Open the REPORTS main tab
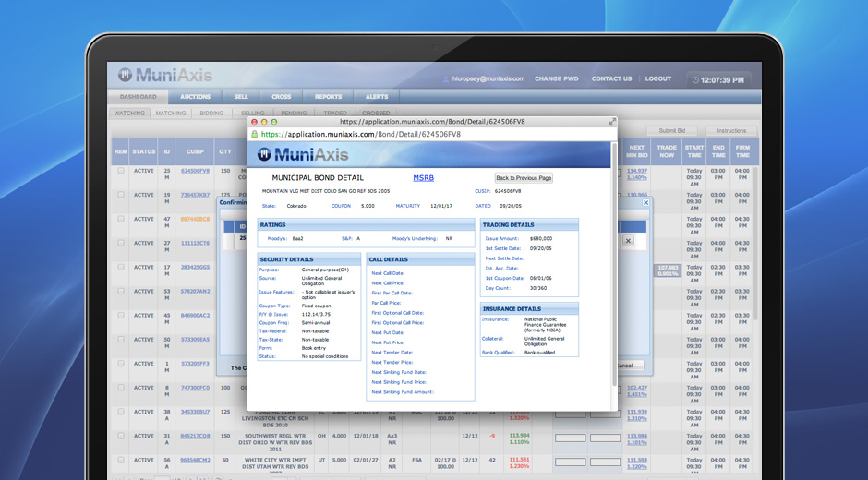868x480 pixels. (328, 97)
